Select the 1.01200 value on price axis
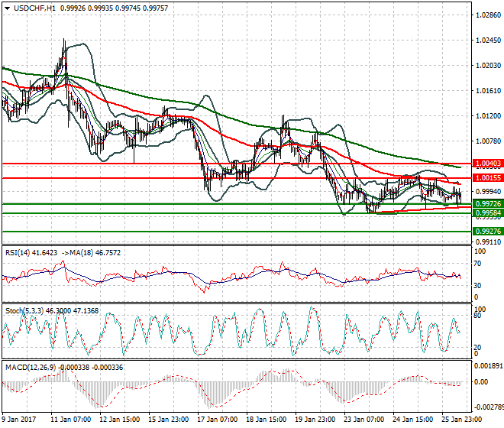This screenshot has width=504, height=428. click(486, 116)
